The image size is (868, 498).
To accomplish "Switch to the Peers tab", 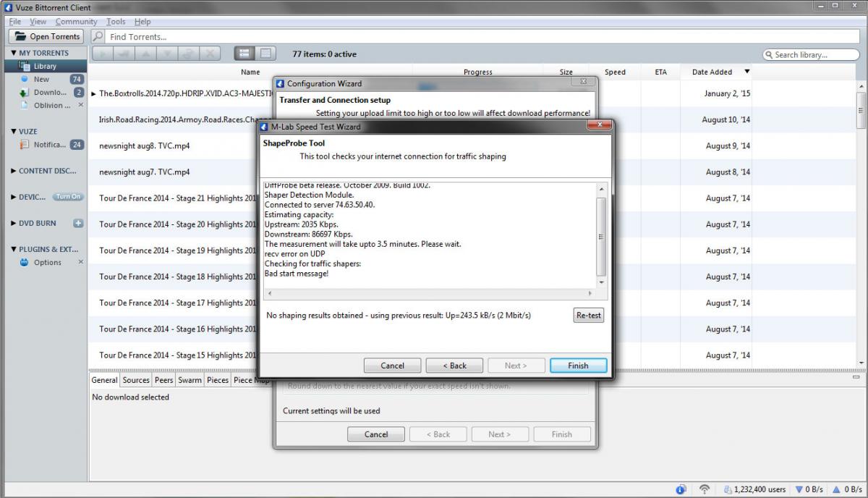I will [x=164, y=380].
